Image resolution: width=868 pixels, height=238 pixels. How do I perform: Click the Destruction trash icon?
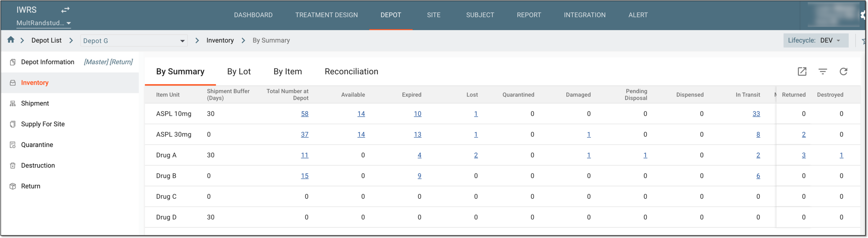(13, 165)
